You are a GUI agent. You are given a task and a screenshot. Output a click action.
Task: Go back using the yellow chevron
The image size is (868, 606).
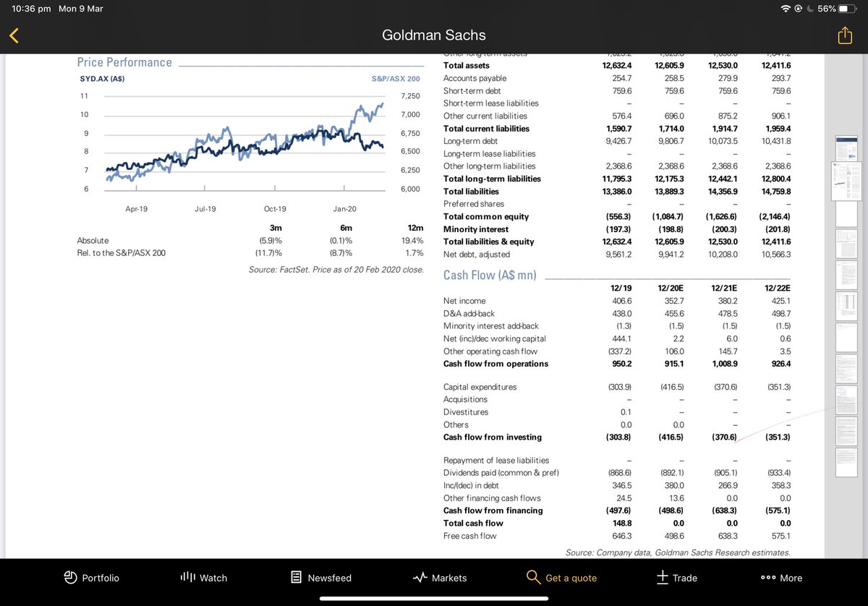[x=14, y=36]
